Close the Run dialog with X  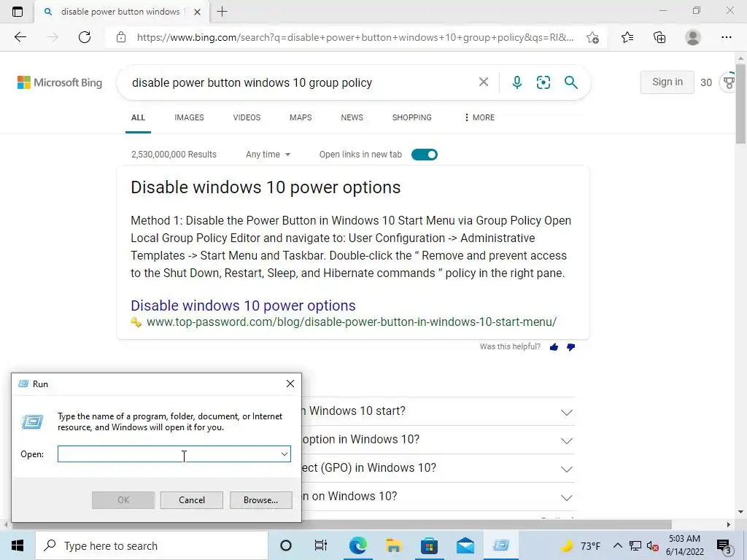(290, 384)
